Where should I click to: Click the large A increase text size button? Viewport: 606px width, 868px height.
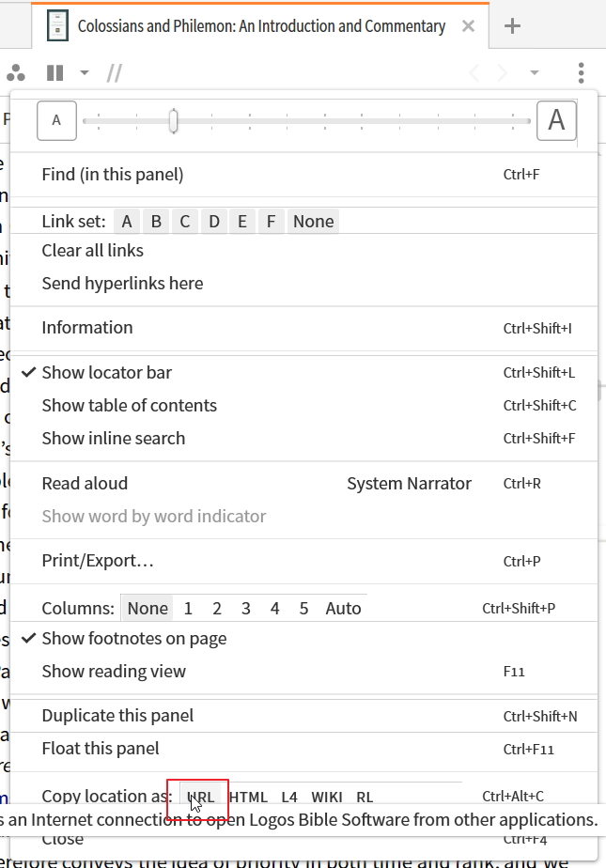[x=556, y=120]
